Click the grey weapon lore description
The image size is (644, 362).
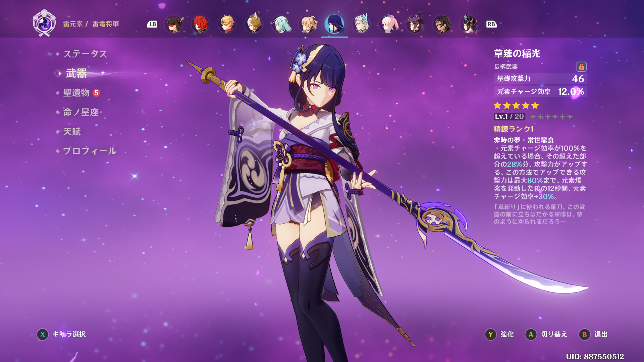pos(539,214)
